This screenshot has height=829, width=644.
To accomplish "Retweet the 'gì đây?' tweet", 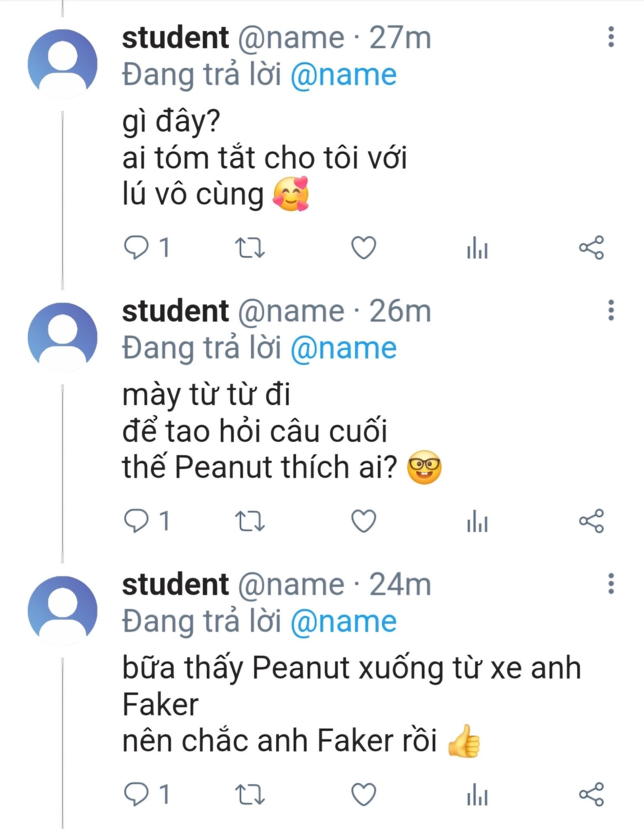I will [250, 248].
